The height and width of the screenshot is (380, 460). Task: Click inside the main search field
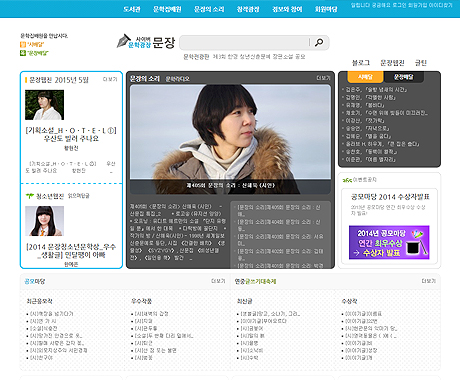click(x=245, y=42)
